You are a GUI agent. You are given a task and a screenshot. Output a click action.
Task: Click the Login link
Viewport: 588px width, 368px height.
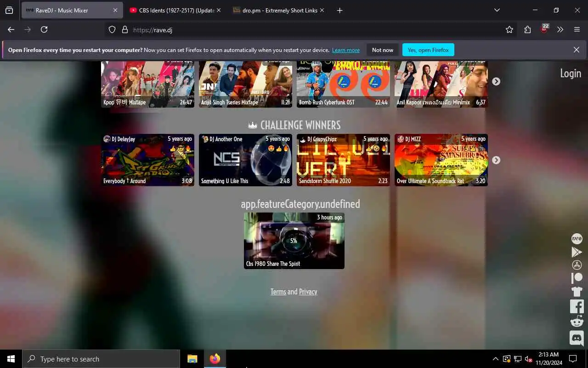[571, 73]
